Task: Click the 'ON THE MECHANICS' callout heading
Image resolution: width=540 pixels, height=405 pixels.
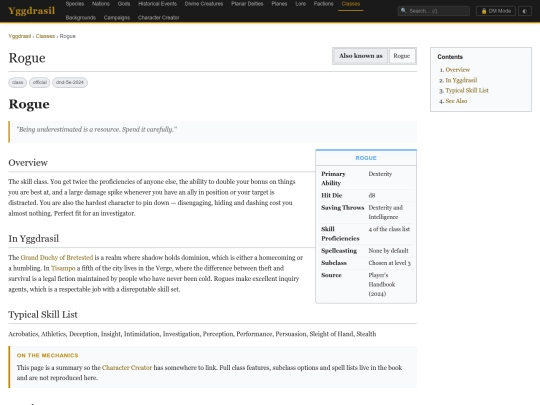Action: (48, 355)
